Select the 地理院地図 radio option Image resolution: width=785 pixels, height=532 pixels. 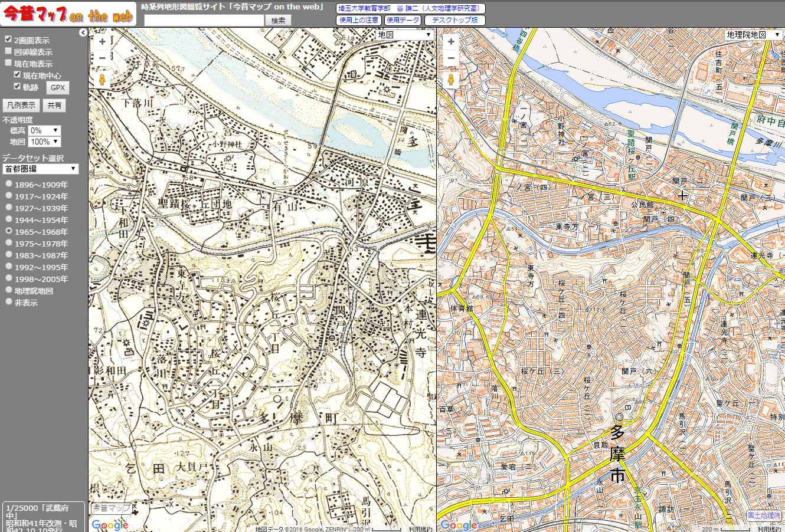coord(9,290)
